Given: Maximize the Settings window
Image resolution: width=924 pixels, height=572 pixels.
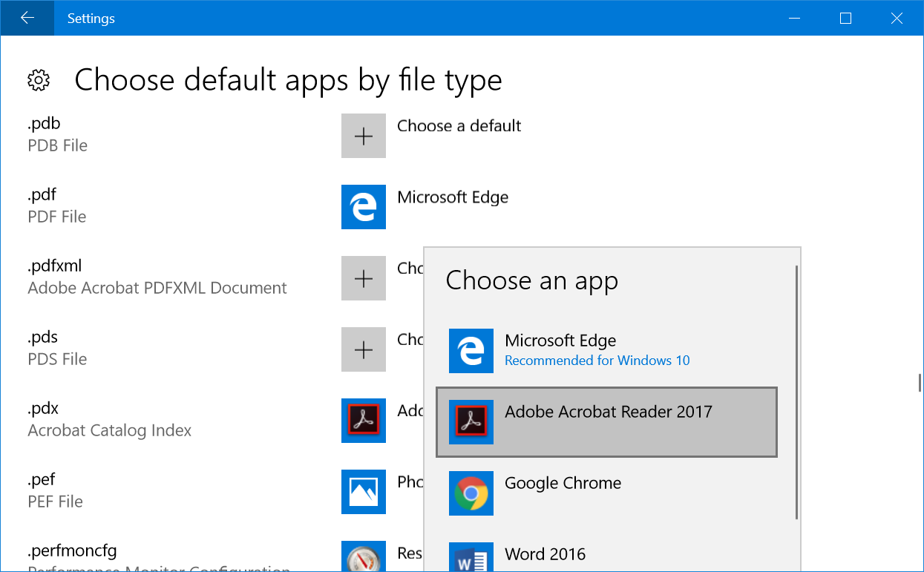Looking at the screenshot, I should (845, 18).
